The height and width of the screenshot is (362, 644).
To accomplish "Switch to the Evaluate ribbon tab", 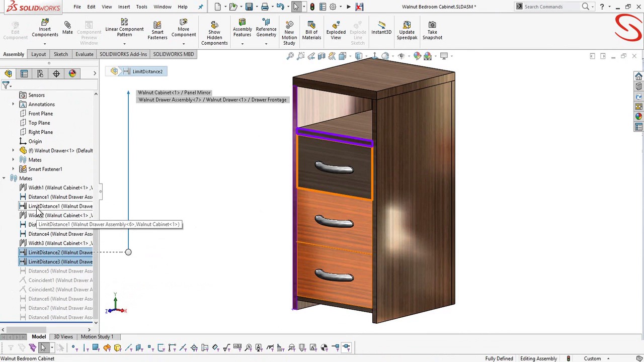I will 84,54.
